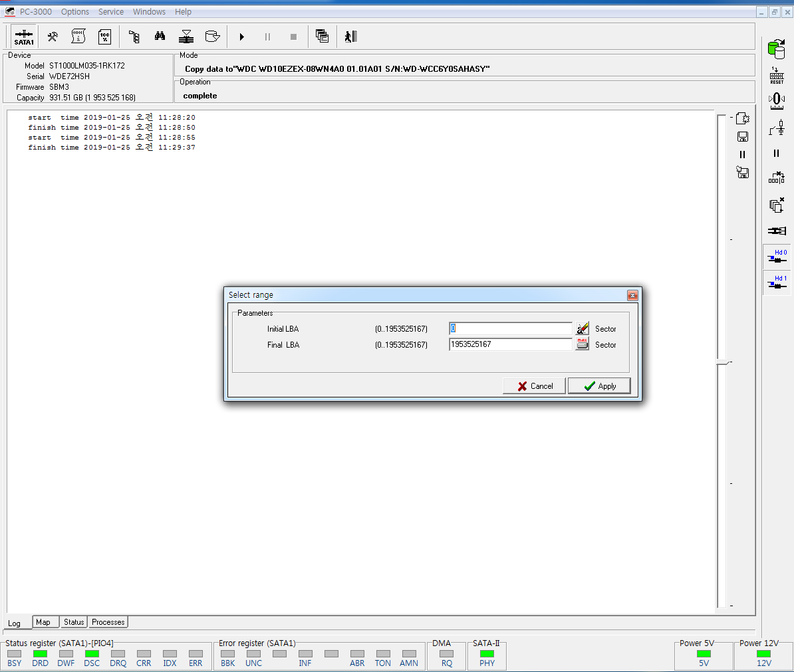Click the UNC error register indicator
Screen dimensions: 794x672
pyautogui.click(x=253, y=653)
